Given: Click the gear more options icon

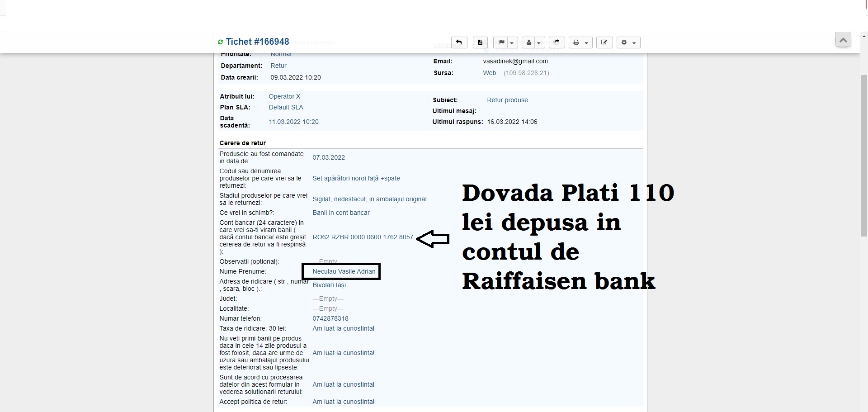Looking at the screenshot, I should [x=624, y=43].
